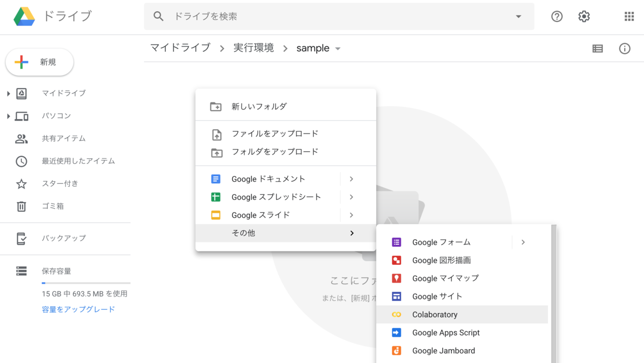The image size is (644, 363).
Task: Go to 実行環境 in breadcrumb
Action: click(x=253, y=48)
